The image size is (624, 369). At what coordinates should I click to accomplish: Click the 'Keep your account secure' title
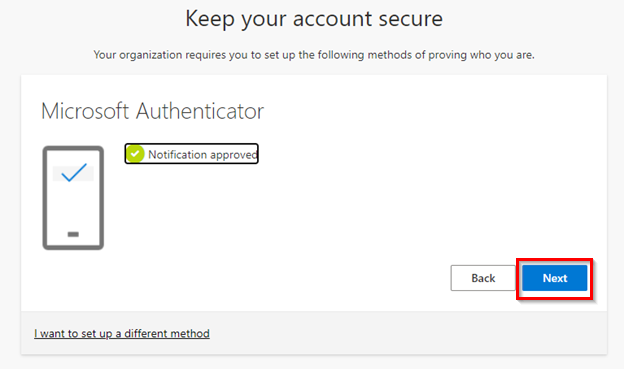click(x=314, y=19)
